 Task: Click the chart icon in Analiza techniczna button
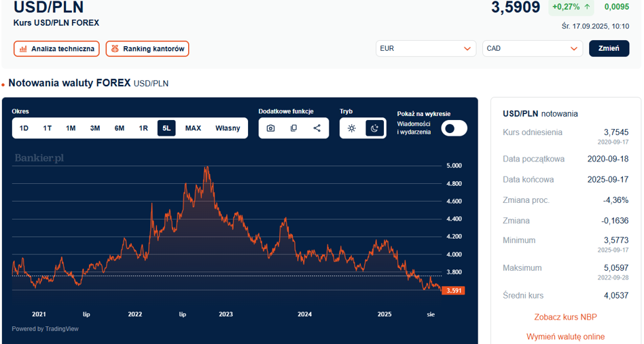point(23,49)
